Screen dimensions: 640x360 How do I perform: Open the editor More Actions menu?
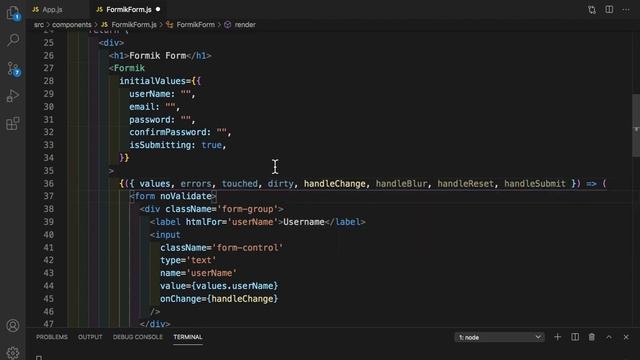tap(626, 9)
